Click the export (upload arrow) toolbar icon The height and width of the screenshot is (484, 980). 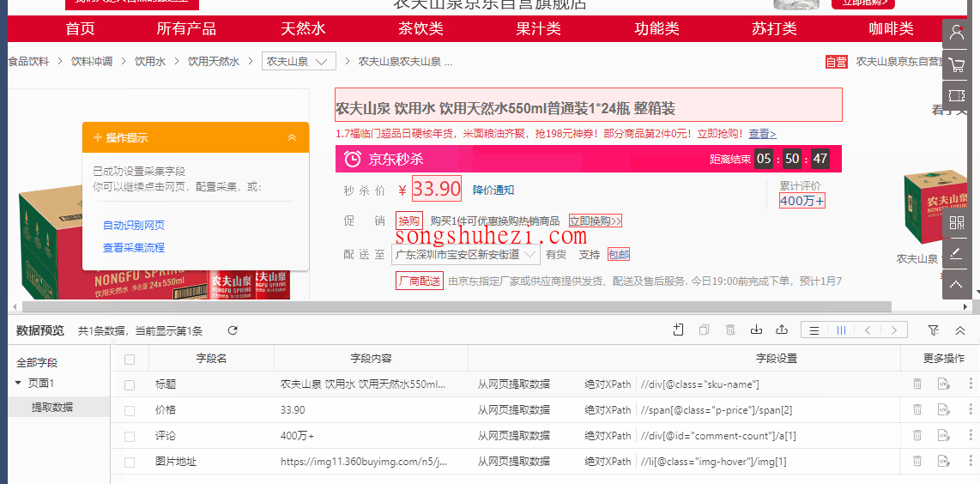[781, 330]
